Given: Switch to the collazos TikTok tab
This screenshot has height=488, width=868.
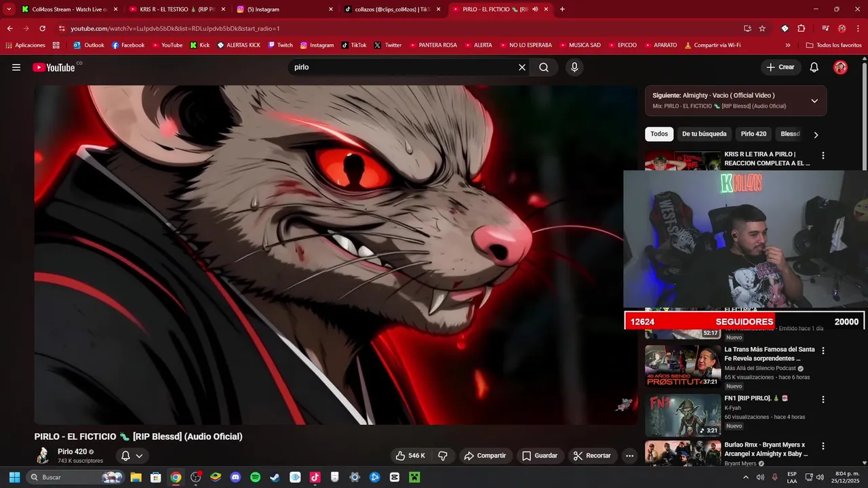Looking at the screenshot, I should coord(392,9).
